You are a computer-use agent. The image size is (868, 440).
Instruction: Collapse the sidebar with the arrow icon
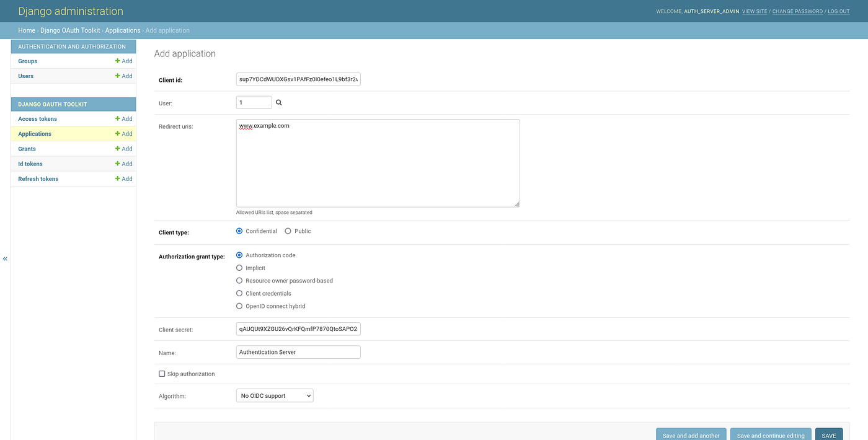[x=5, y=258]
